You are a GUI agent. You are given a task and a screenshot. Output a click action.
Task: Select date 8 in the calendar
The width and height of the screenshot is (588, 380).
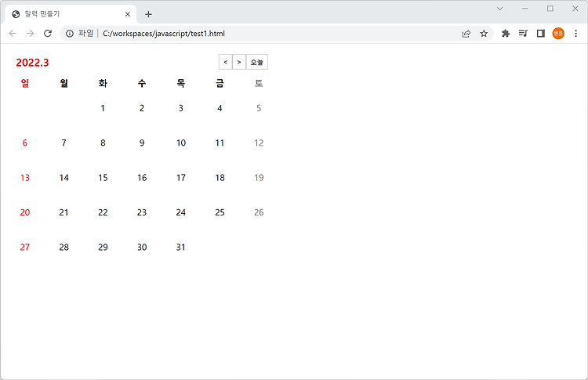[x=103, y=143]
